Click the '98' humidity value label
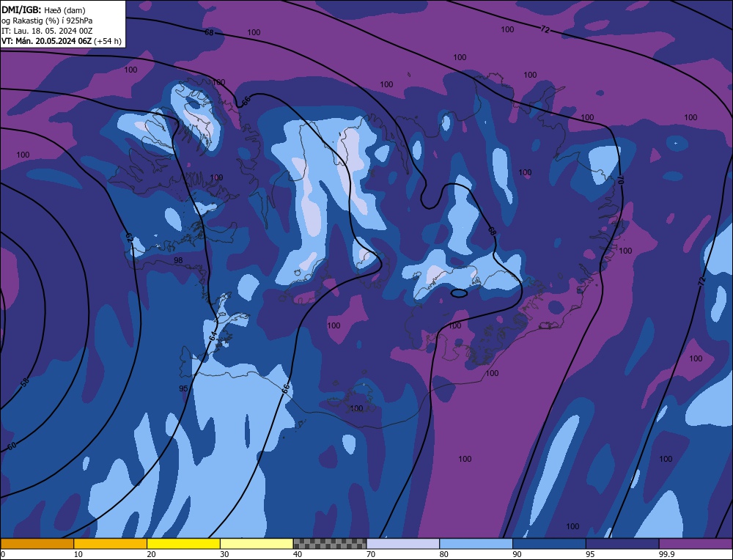733x560 pixels. point(178,260)
